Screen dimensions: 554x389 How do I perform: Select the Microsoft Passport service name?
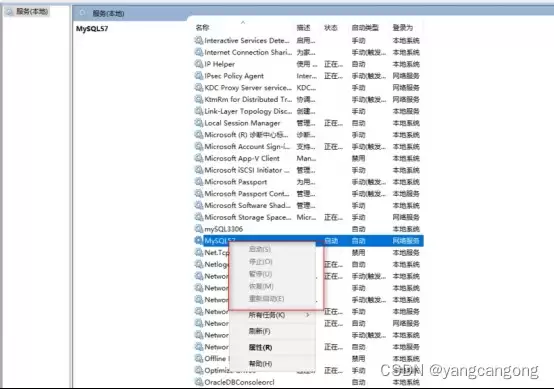[x=236, y=182]
